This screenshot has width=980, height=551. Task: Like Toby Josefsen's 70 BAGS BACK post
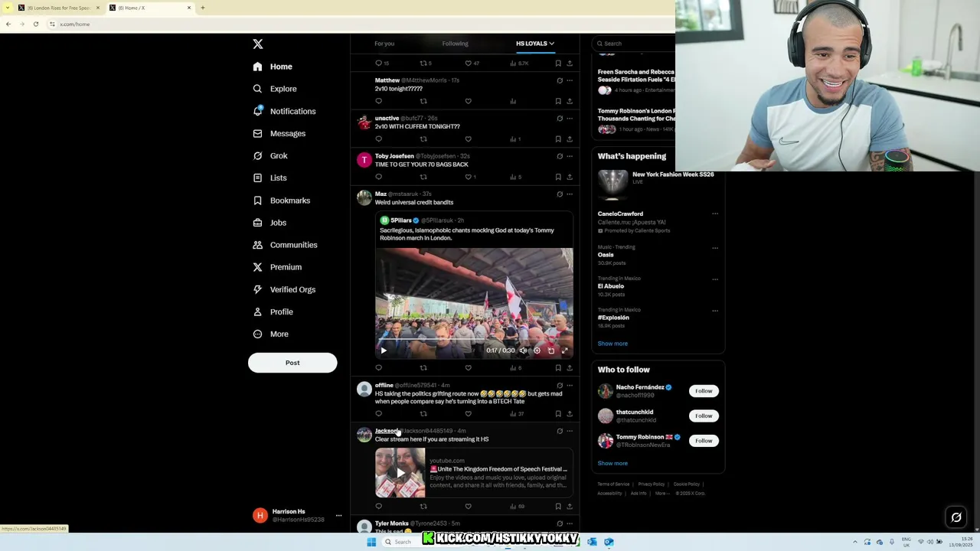(468, 177)
